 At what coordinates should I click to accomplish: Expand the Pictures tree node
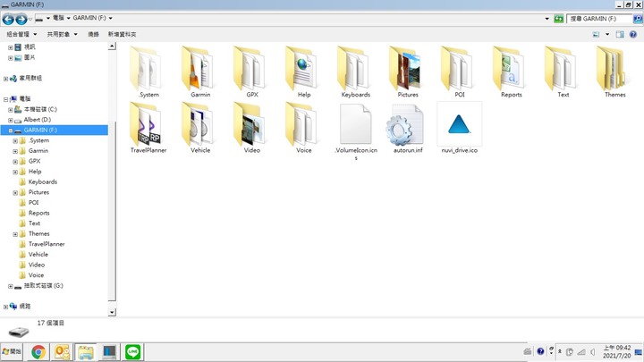point(15,192)
